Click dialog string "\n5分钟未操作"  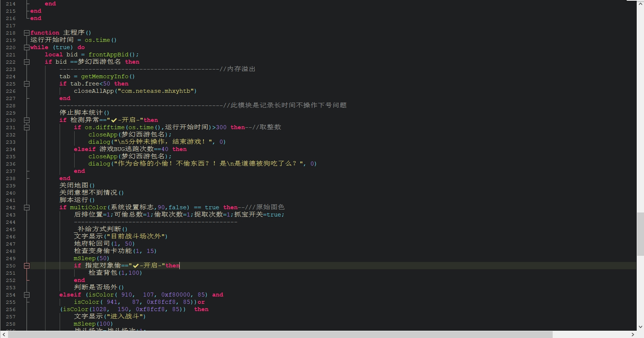pos(141,142)
